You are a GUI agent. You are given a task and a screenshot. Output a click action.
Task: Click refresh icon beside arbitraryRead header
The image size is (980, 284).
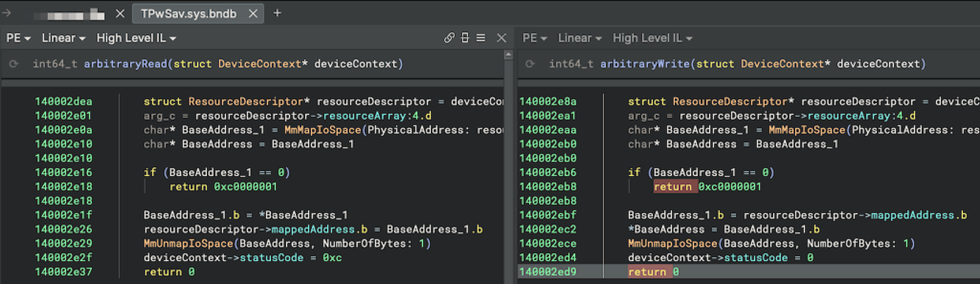coord(14,64)
